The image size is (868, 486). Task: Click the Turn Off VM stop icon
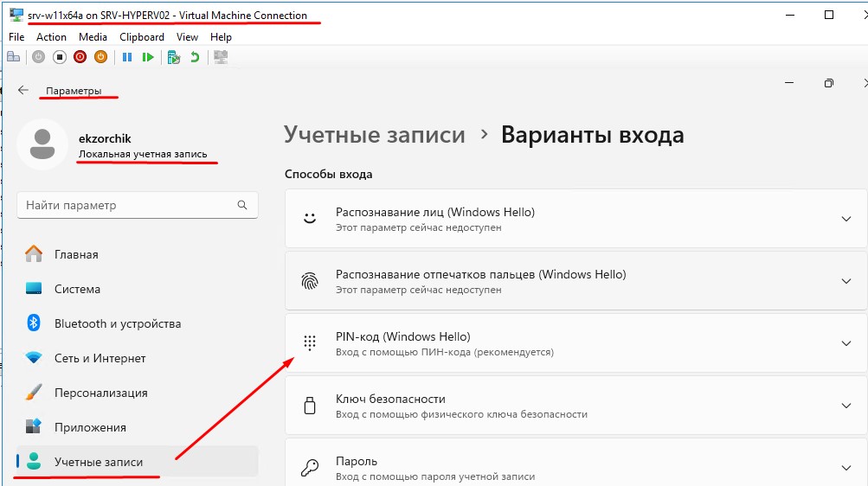coord(59,57)
